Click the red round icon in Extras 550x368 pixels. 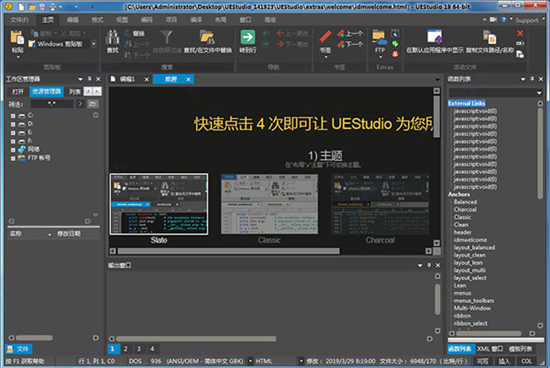pyautogui.click(x=395, y=54)
